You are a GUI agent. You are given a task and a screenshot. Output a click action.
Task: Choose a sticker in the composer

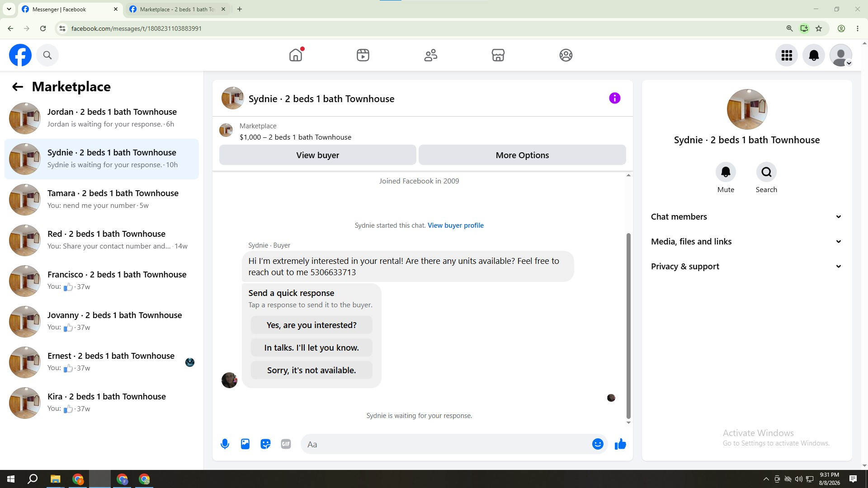(265, 444)
